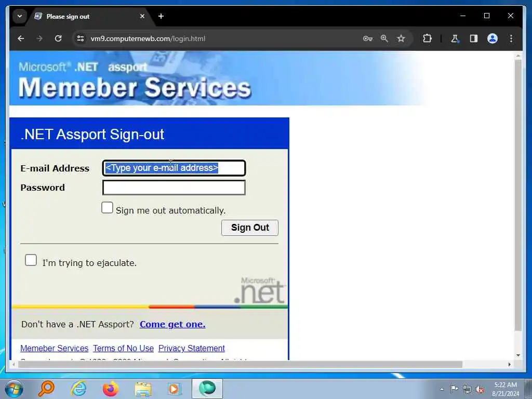The width and height of the screenshot is (532, 399).
Task: Close the 'Please sign out' tab
Action: 142,16
